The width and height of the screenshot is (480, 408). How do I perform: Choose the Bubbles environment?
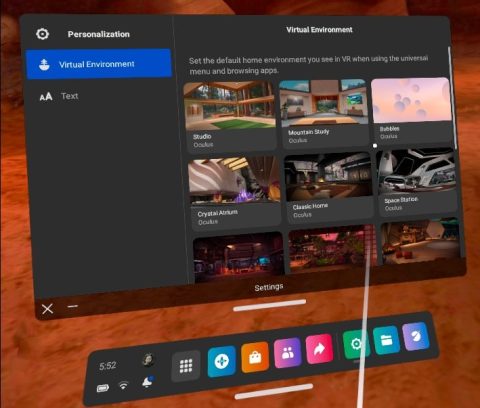[412, 110]
